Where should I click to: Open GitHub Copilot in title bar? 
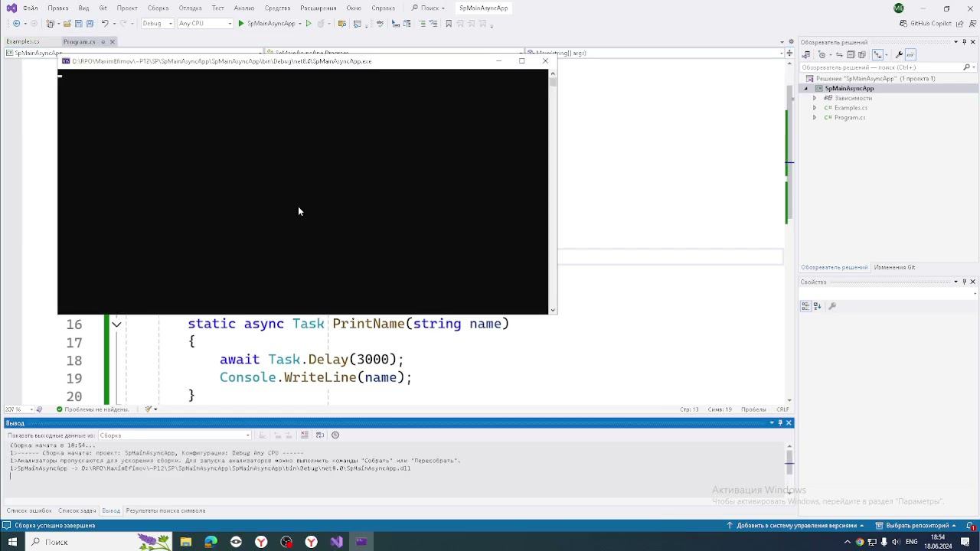pos(925,24)
